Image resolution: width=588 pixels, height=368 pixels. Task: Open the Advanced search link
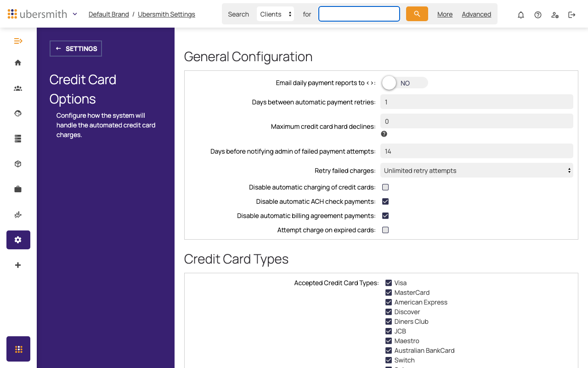coord(476,14)
